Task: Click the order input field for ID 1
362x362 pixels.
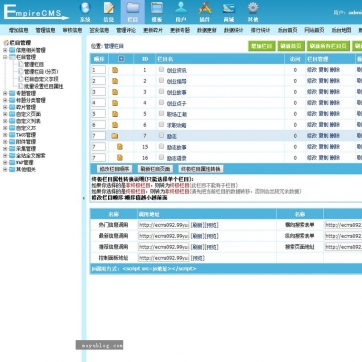Action: tap(99, 70)
